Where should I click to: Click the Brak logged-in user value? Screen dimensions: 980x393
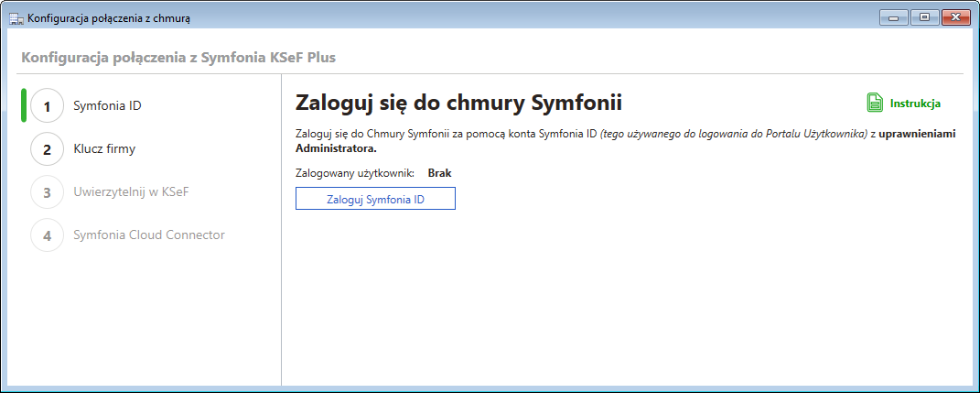(x=439, y=172)
